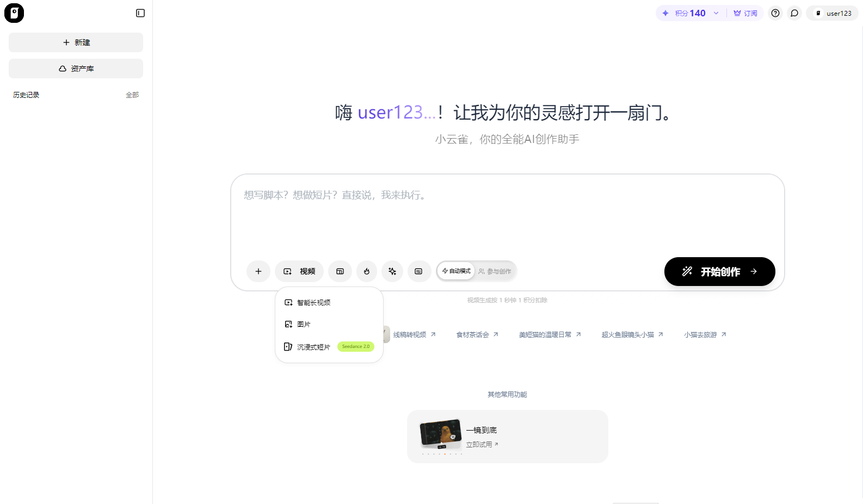The image size is (863, 504).
Task: Toggle the 视频 mode dropdown
Action: [x=299, y=271]
